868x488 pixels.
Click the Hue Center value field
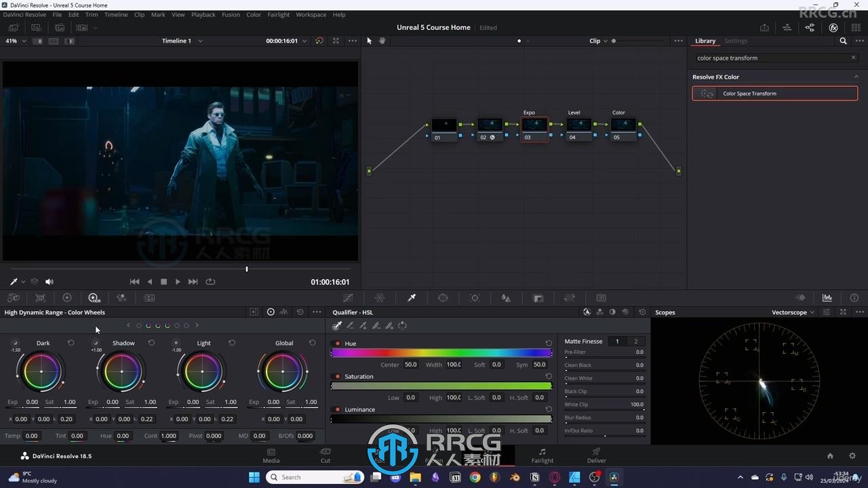pyautogui.click(x=411, y=365)
